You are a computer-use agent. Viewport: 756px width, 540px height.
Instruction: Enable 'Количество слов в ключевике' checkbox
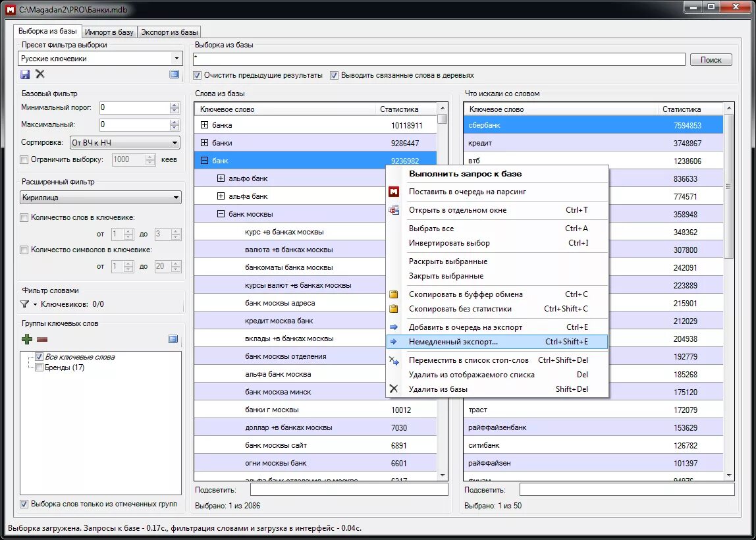(24, 217)
